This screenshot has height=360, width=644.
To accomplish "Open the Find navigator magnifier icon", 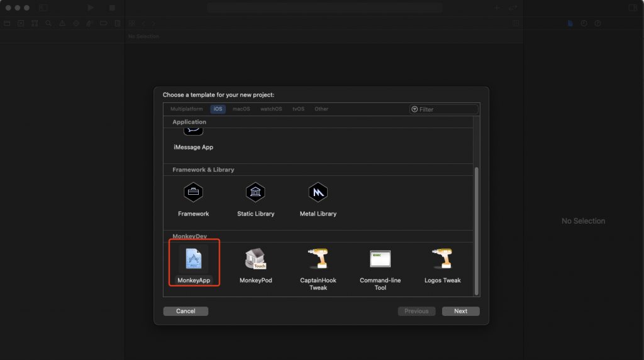I will (48, 23).
